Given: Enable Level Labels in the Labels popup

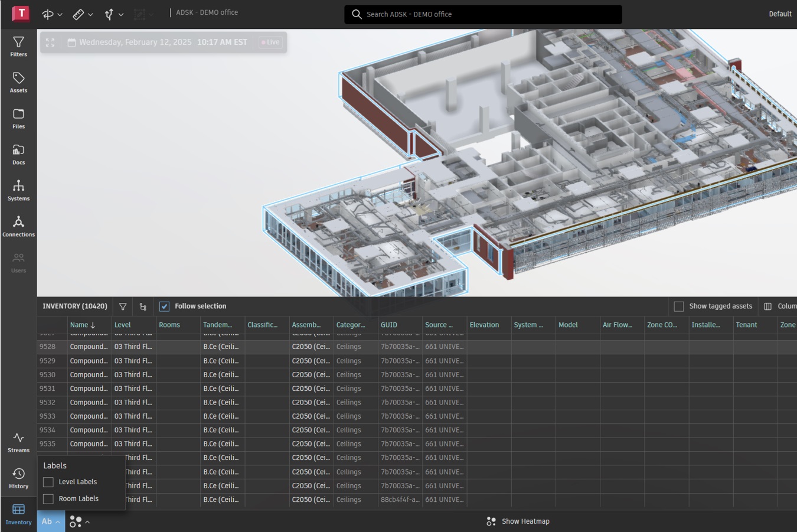Looking at the screenshot, I should 48,482.
